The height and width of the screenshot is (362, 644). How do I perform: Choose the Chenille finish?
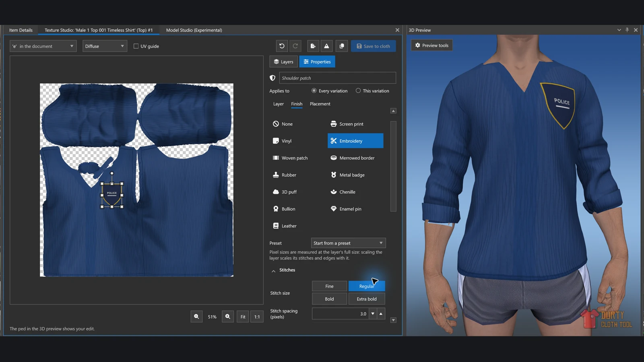pos(355,192)
